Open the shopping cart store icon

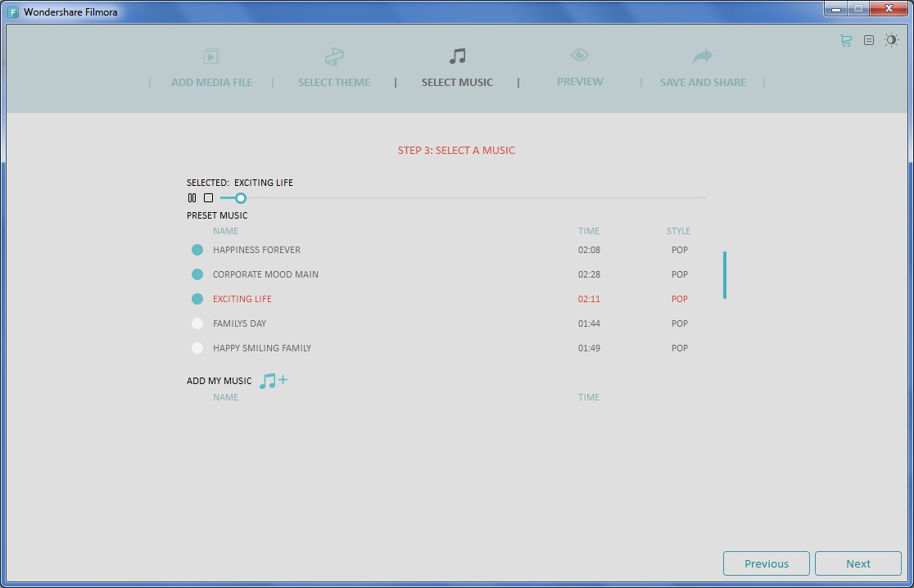844,39
